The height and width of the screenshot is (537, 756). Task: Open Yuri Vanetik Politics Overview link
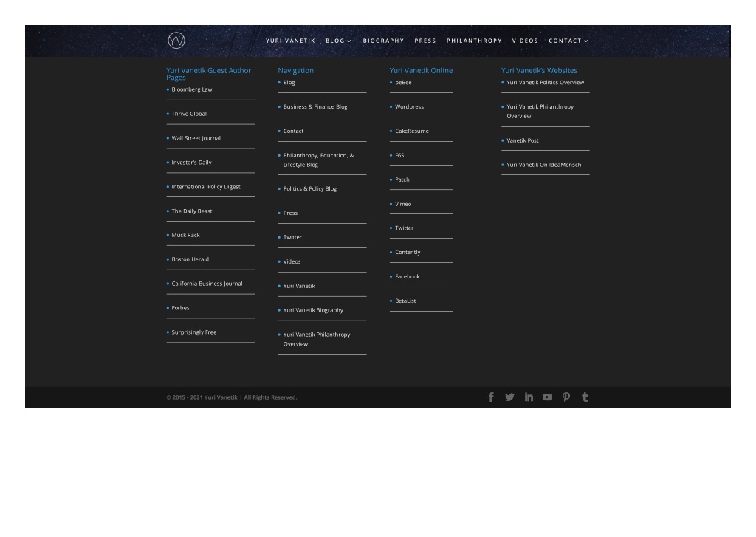click(x=546, y=83)
